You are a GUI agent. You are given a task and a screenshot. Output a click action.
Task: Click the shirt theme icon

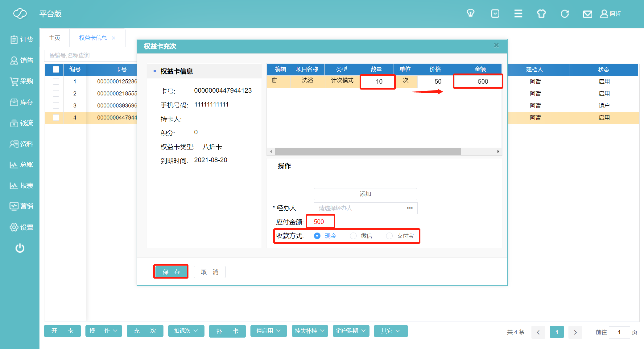click(x=541, y=14)
